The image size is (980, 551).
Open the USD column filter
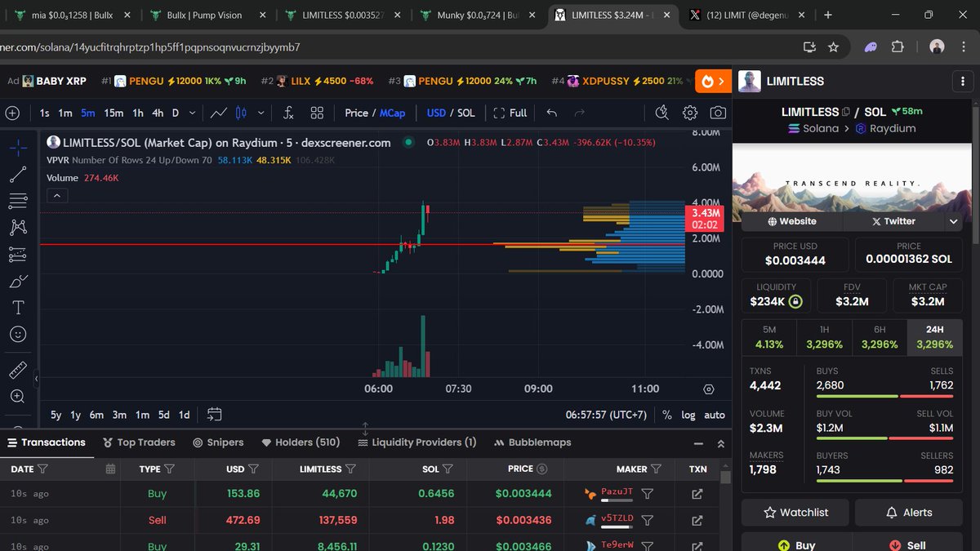coord(253,469)
